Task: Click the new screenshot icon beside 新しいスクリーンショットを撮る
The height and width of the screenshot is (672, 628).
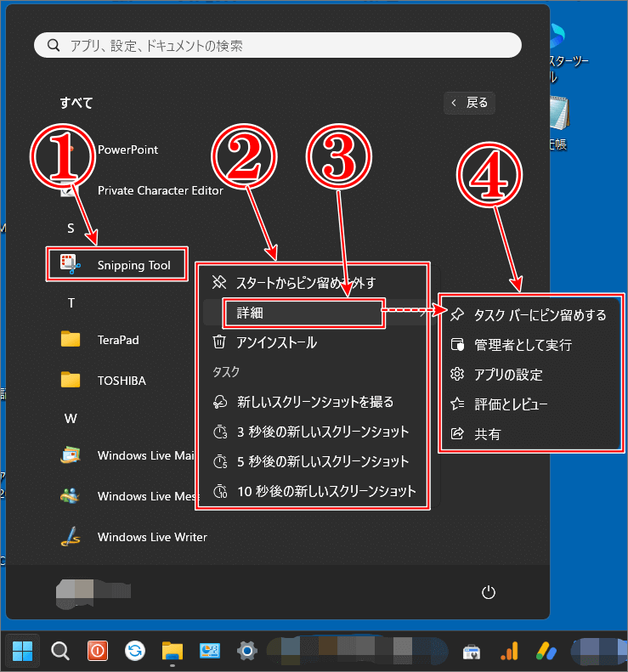Action: [220, 402]
